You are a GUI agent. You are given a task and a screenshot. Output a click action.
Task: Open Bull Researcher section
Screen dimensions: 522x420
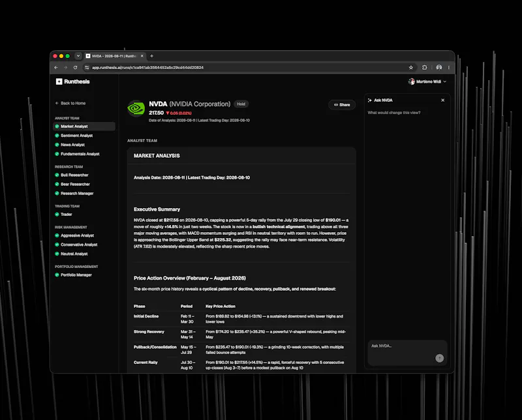tap(72, 175)
